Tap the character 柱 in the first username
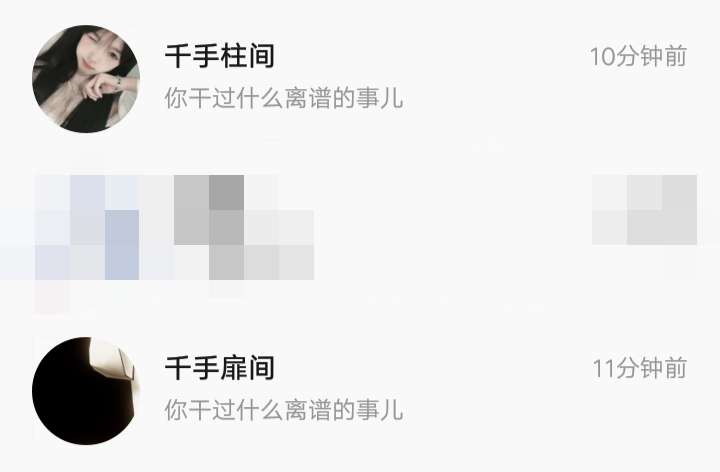The width and height of the screenshot is (720, 472). coord(233,56)
